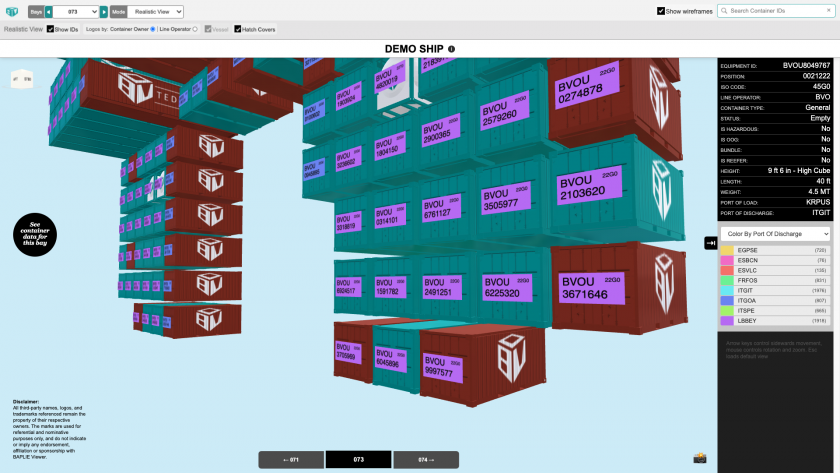This screenshot has height=473, width=840.
Task: Click the Equipment ID value BVOU8049767
Action: click(806, 65)
